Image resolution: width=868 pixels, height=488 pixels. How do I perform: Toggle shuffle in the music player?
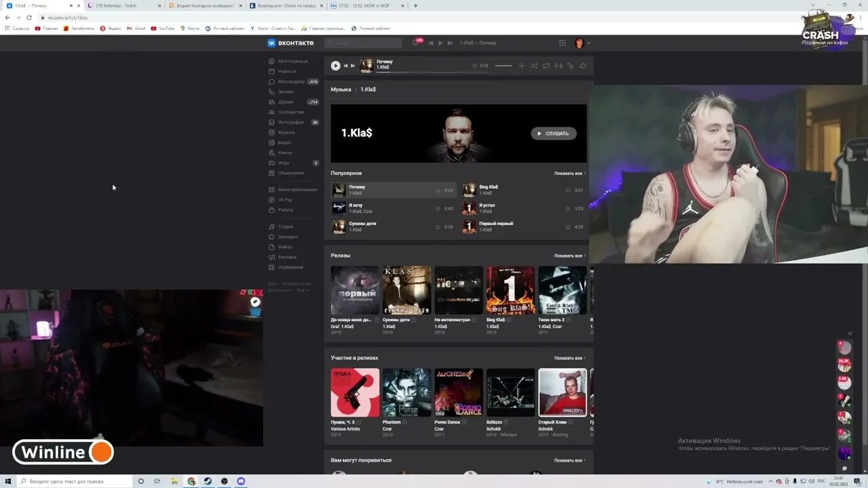click(534, 66)
